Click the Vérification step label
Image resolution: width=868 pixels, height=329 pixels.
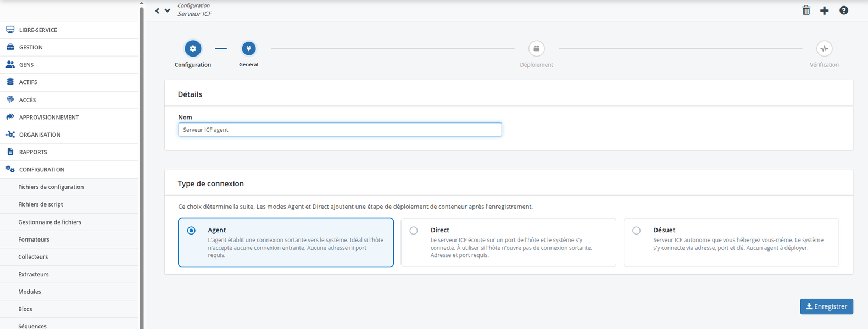(x=824, y=65)
